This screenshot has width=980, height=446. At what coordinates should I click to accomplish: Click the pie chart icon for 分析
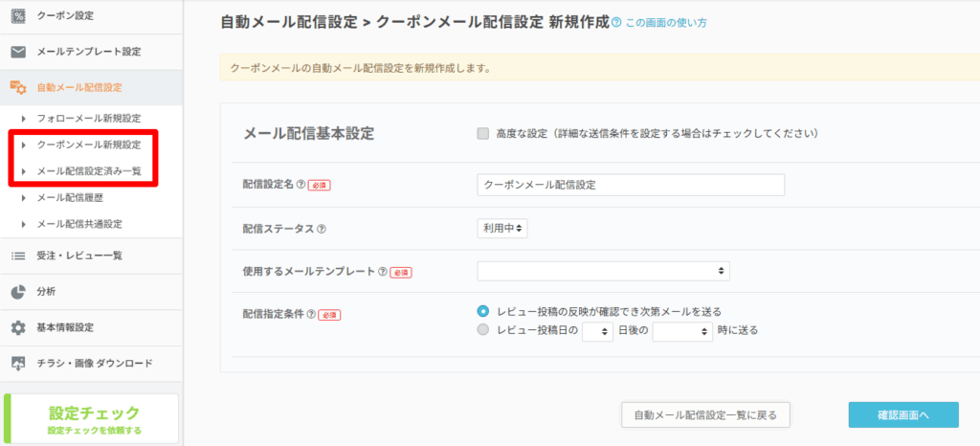click(x=17, y=292)
